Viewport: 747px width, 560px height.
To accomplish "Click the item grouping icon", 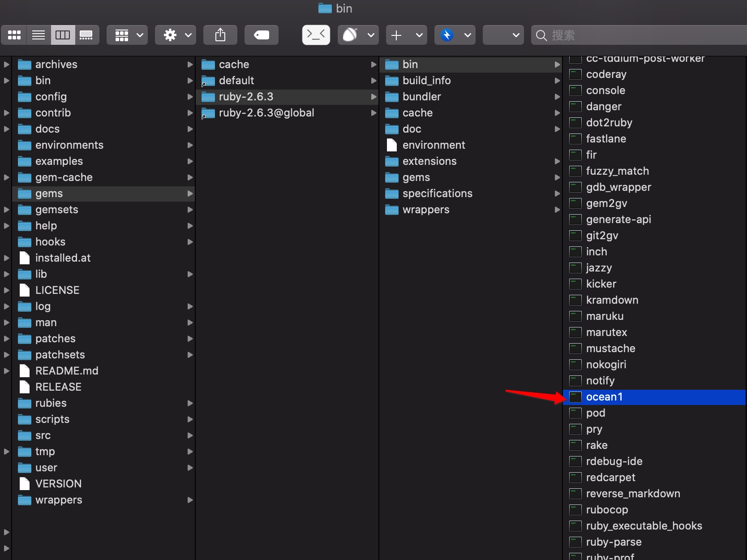I will (122, 35).
